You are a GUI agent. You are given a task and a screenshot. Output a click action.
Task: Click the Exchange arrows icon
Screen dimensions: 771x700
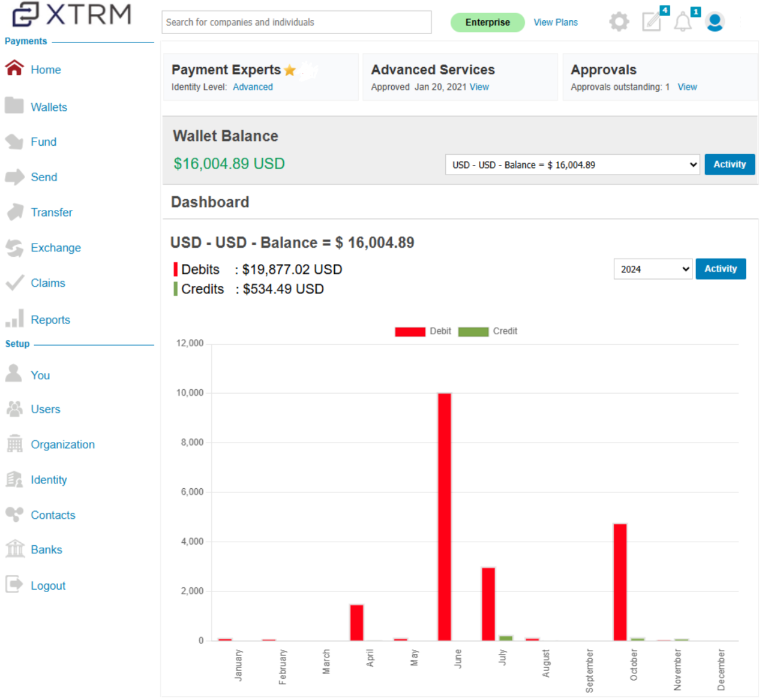click(14, 248)
